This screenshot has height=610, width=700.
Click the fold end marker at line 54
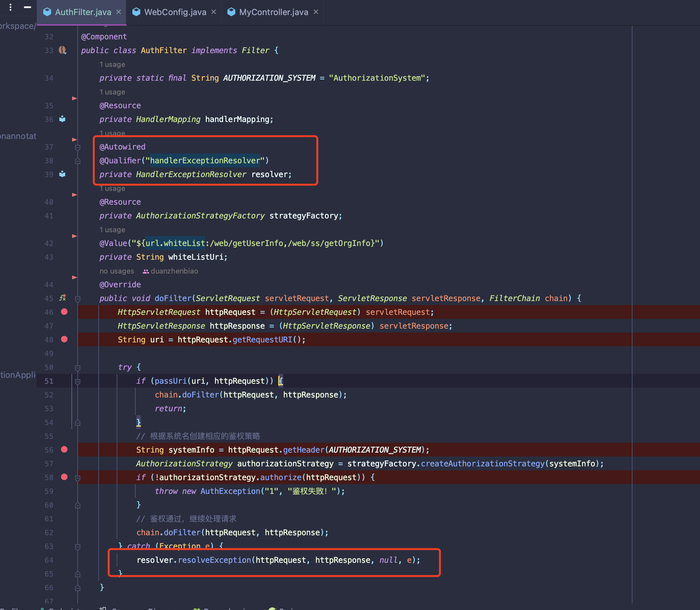point(78,423)
